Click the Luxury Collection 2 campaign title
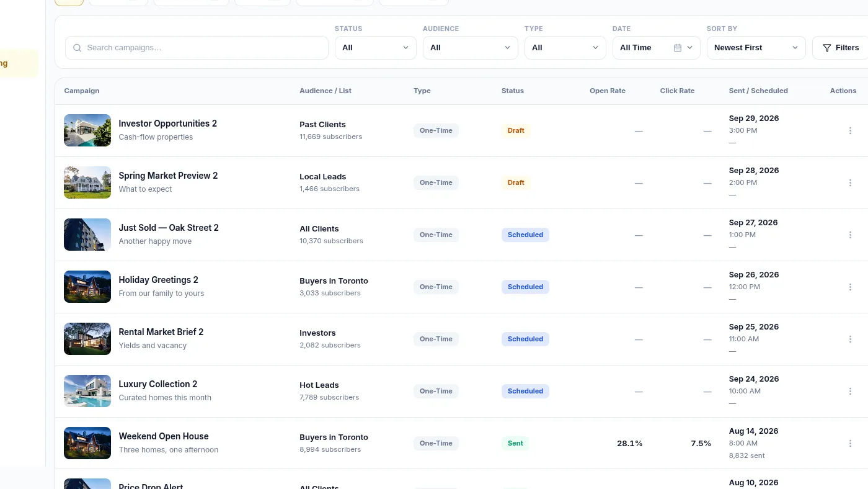868x489 pixels. click(x=158, y=384)
